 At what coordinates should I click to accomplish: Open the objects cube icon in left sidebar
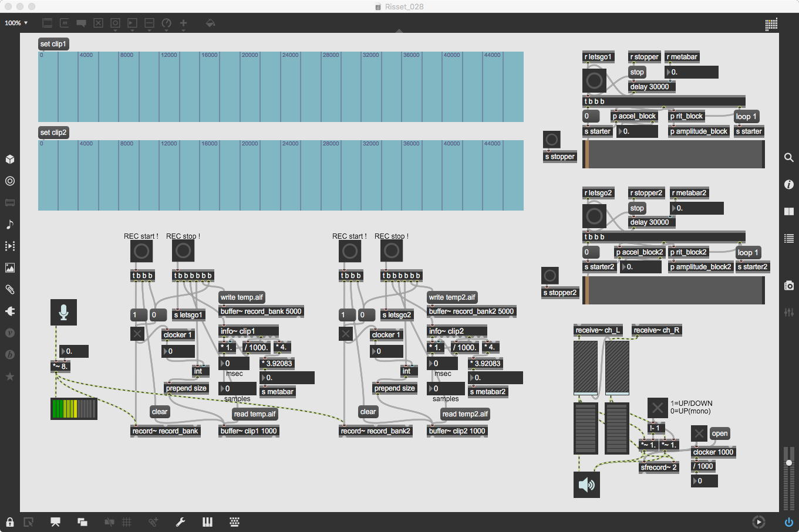click(10, 160)
